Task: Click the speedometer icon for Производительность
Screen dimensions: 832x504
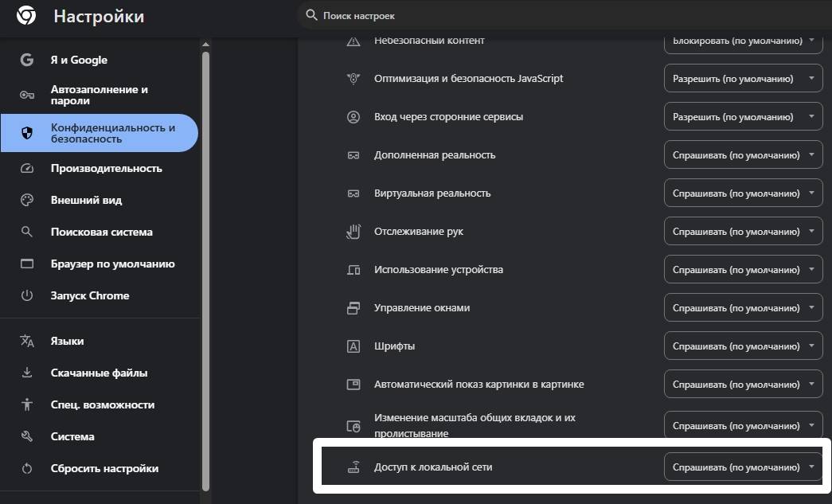Action: point(27,168)
